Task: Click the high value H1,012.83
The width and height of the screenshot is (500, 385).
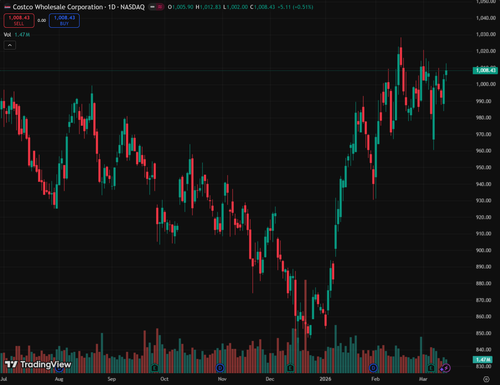Action: point(208,7)
